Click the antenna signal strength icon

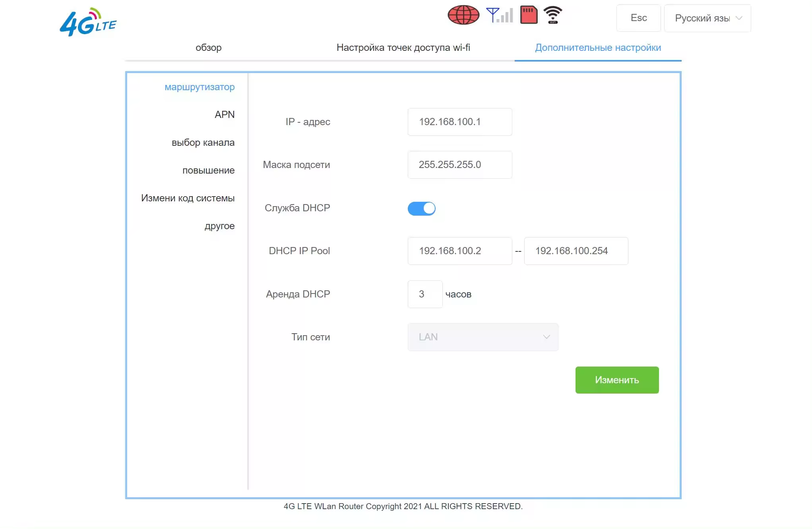tap(500, 15)
